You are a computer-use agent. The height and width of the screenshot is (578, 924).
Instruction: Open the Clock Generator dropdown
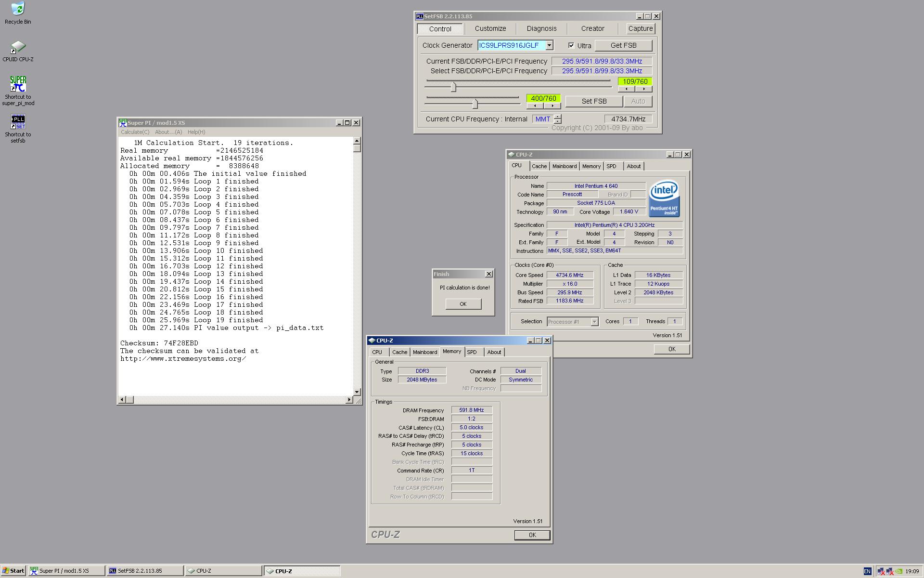pos(549,45)
